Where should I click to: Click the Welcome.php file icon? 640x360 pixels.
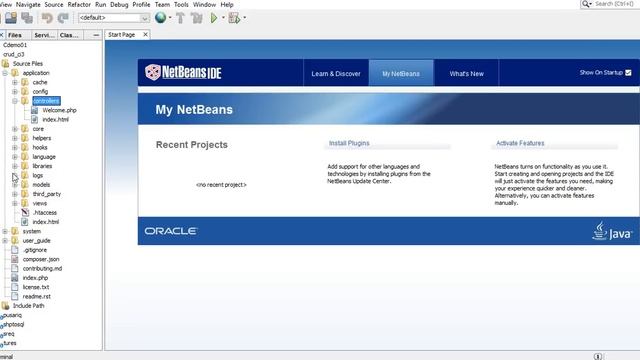(x=35, y=110)
